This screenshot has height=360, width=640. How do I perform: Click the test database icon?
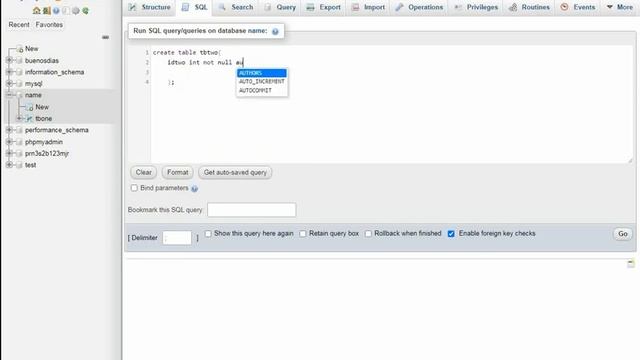pos(19,165)
